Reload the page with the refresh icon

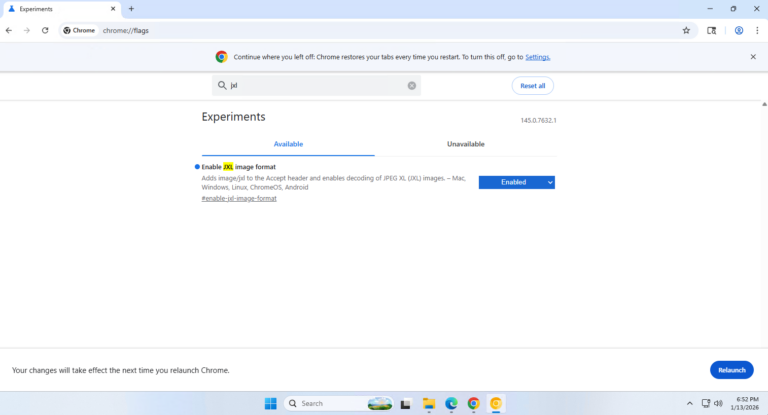pyautogui.click(x=45, y=30)
